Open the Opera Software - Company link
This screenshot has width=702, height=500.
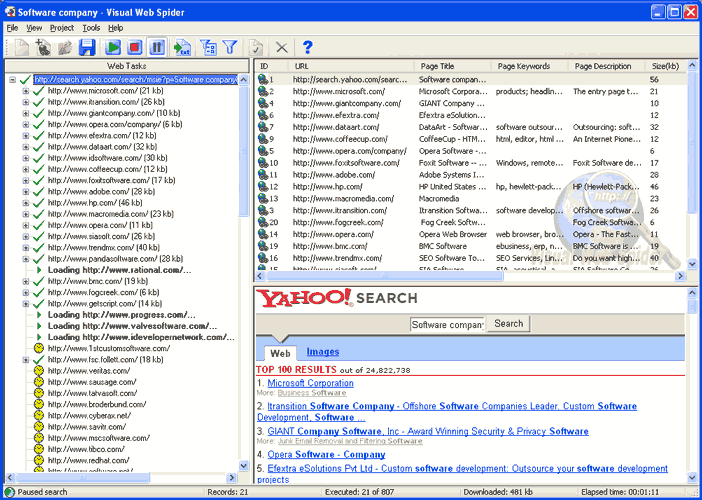coord(326,455)
